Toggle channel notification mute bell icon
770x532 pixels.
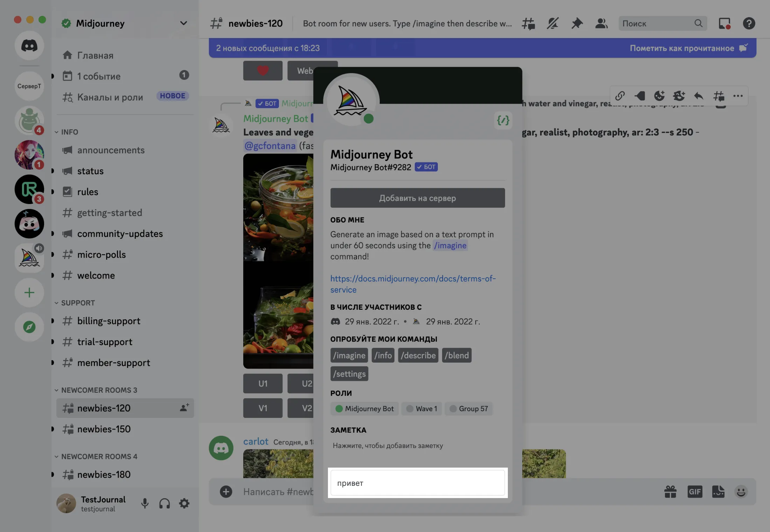tap(553, 23)
